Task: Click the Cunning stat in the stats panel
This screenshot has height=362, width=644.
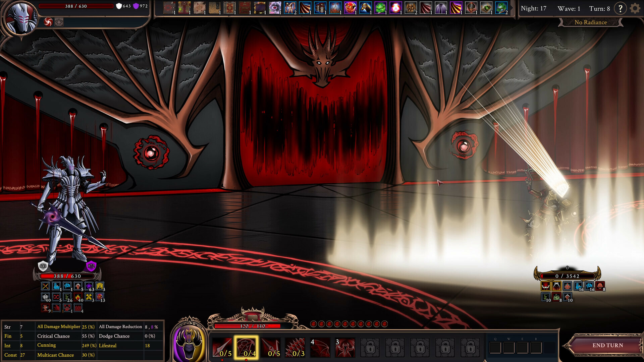Action: pos(47,345)
